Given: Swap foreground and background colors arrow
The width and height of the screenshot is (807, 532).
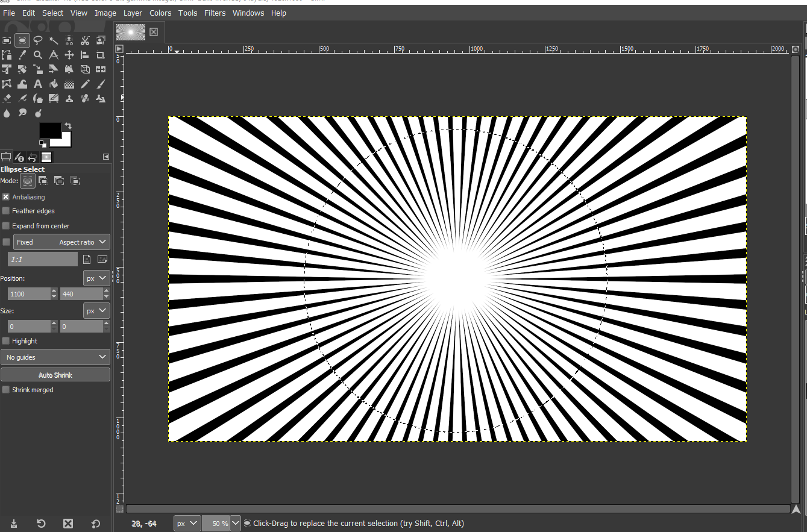Looking at the screenshot, I should coord(68,126).
